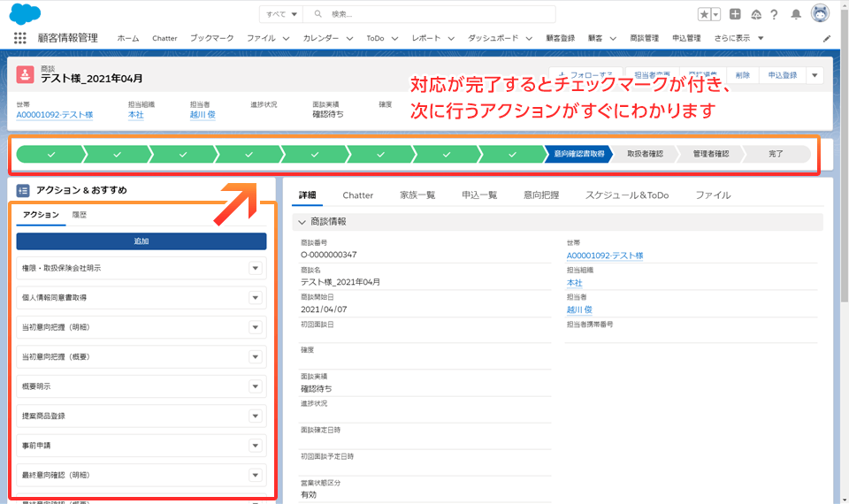Expand dropdown for 権限・取扱保険会社明示 action

[255, 269]
